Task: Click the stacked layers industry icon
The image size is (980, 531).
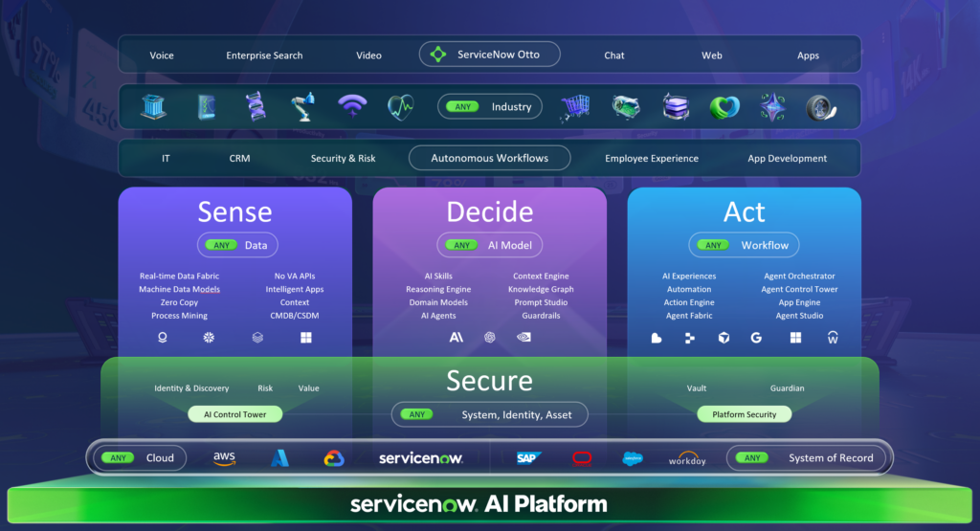Action: coord(676,107)
